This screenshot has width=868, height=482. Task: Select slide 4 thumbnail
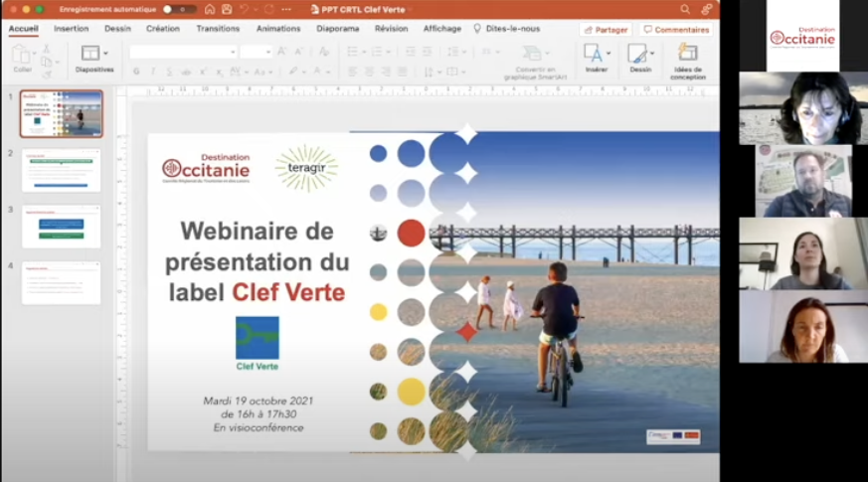point(62,283)
